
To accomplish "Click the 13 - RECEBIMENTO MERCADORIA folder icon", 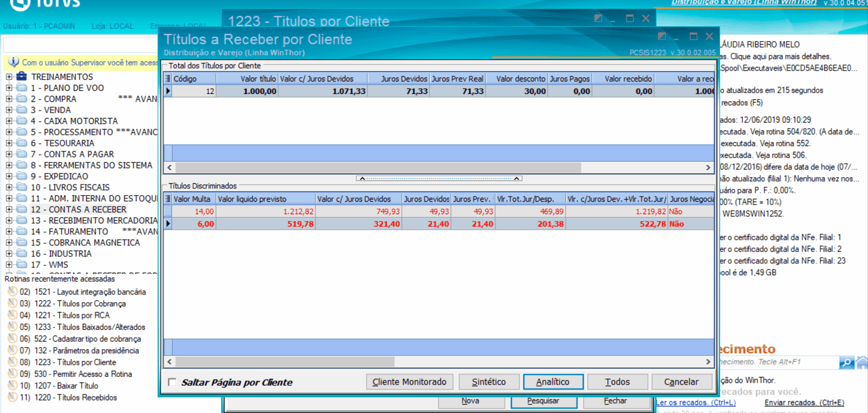I will coord(21,221).
